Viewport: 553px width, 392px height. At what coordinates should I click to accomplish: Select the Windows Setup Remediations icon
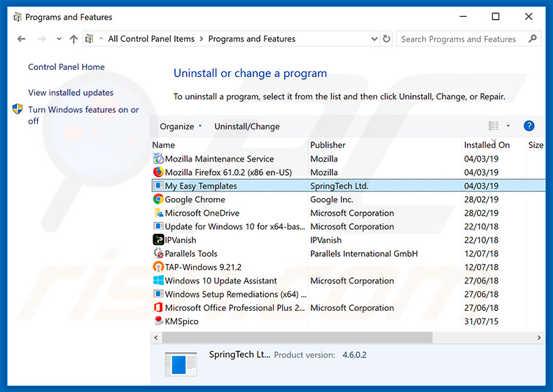158,293
